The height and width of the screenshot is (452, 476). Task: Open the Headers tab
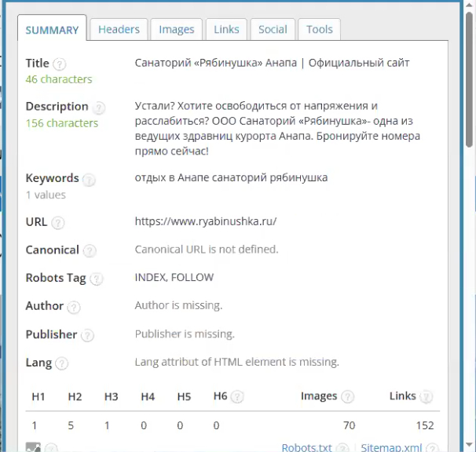pyautogui.click(x=119, y=29)
